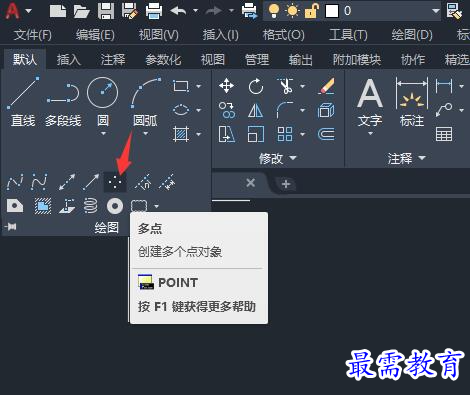The height and width of the screenshot is (396, 470).
Task: Click the Text (文字) tool
Action: [370, 102]
